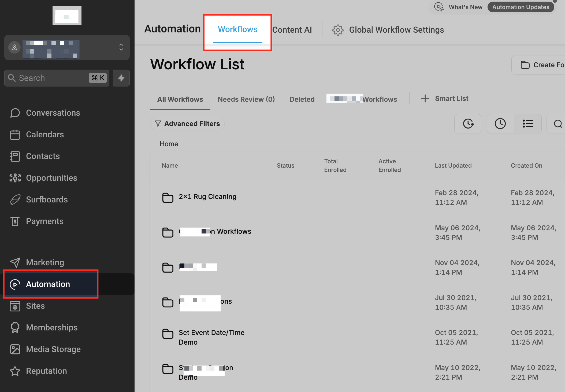565x392 pixels.
Task: Click the lightning bolt quick actions icon
Action: pyautogui.click(x=121, y=78)
